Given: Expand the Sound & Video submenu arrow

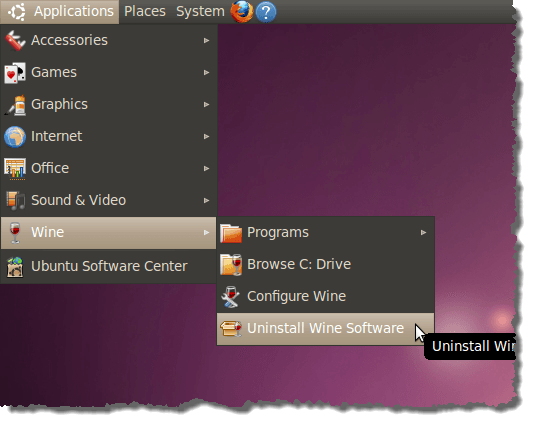Looking at the screenshot, I should 206,200.
